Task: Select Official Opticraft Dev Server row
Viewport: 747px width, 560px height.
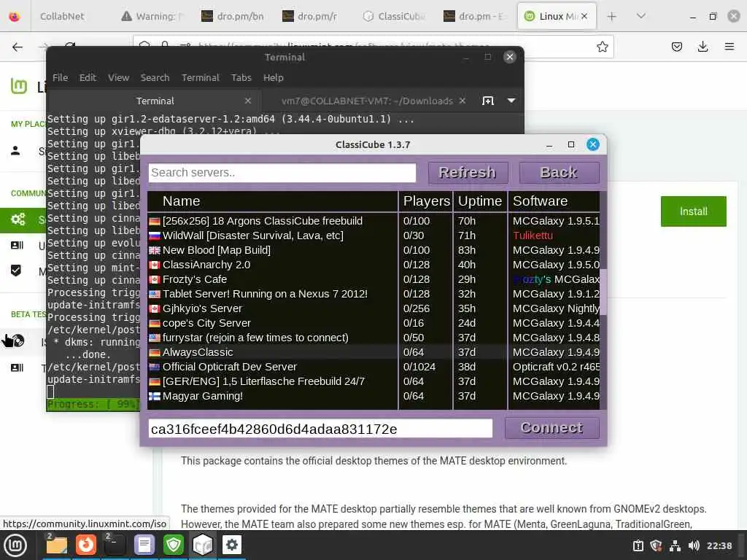Action: 373,367
